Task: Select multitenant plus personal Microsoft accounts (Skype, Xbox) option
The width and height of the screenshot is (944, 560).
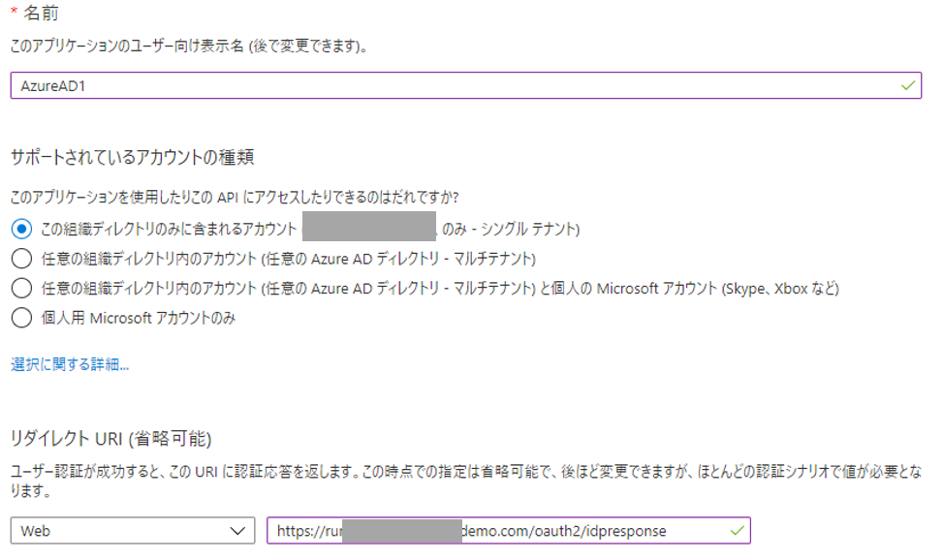Action: pyautogui.click(x=21, y=288)
